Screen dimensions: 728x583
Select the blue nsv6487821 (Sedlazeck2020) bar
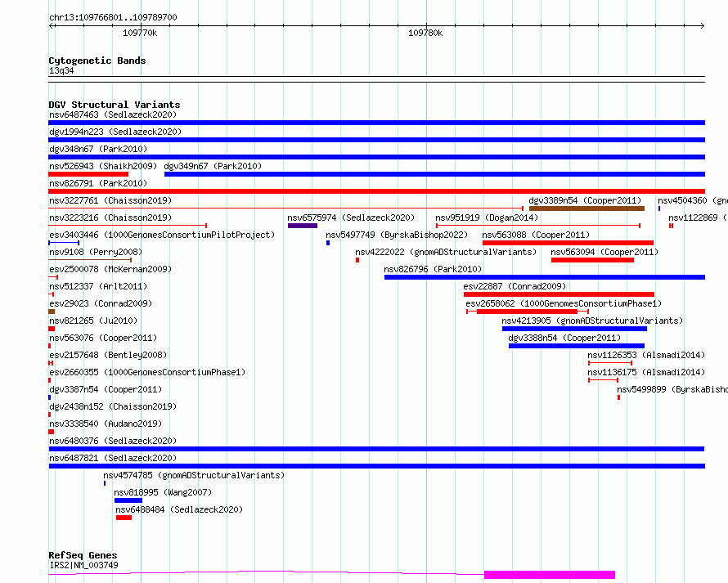click(x=377, y=466)
